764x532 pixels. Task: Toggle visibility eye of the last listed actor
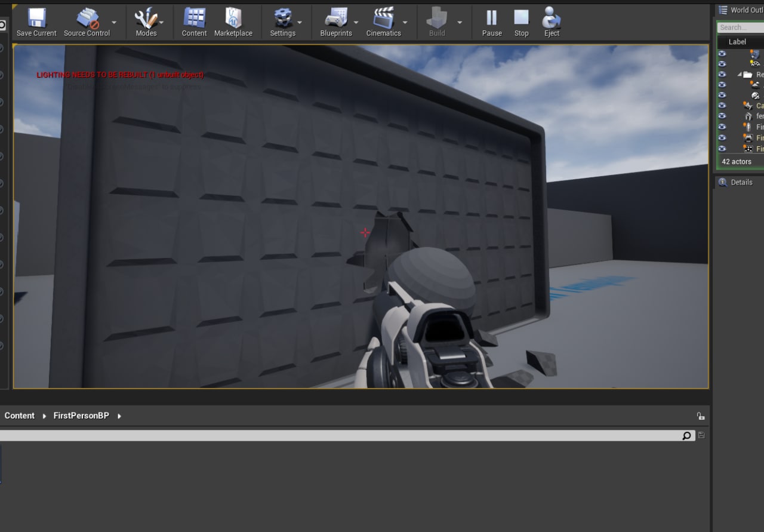[722, 149]
